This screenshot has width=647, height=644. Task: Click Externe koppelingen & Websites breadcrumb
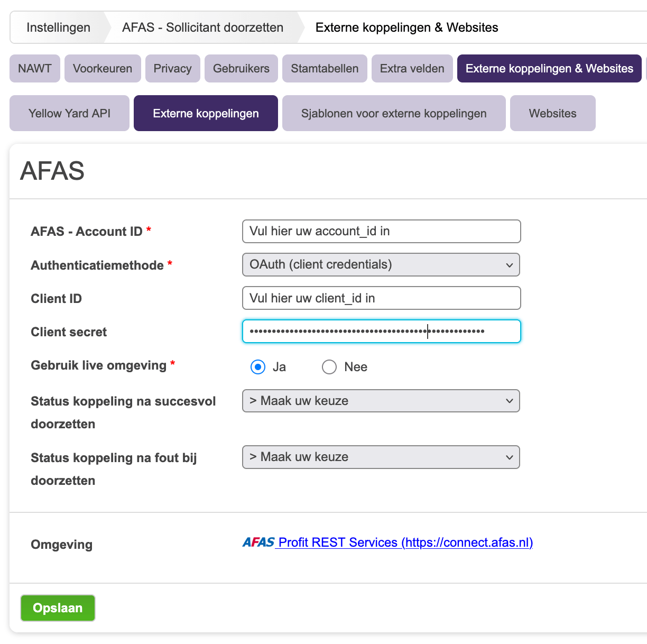406,27
